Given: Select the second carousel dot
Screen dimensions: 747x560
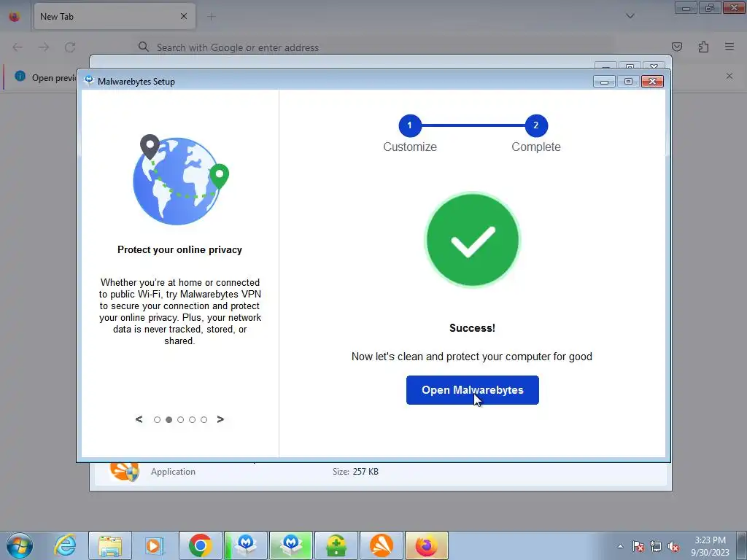Looking at the screenshot, I should [x=169, y=419].
